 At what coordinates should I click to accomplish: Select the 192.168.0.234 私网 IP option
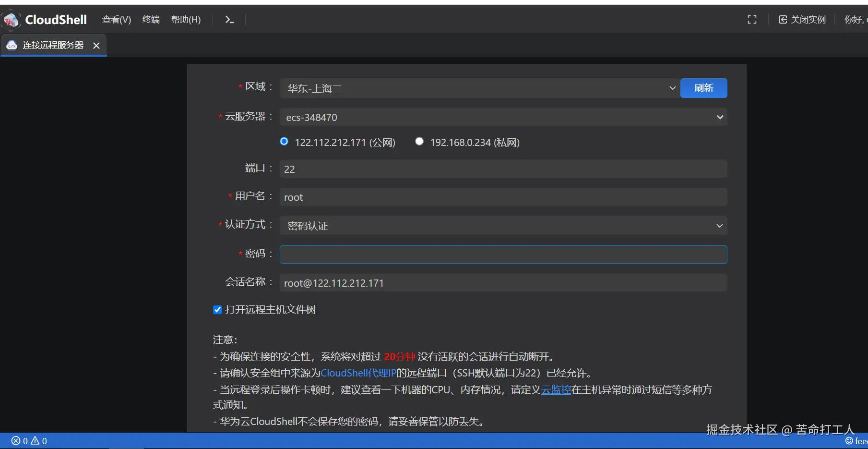point(419,141)
